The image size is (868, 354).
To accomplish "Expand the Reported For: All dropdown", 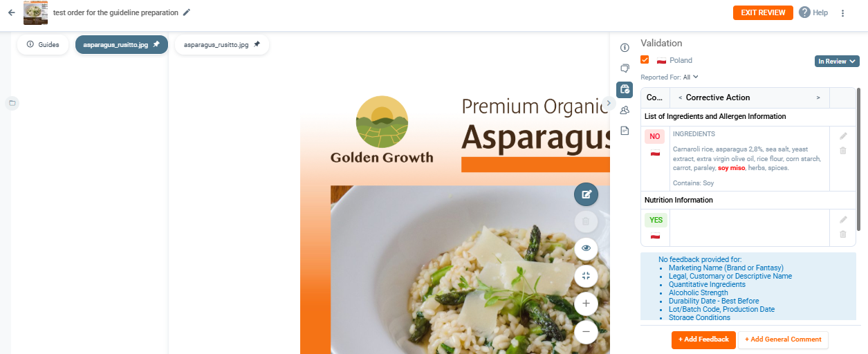I will click(x=670, y=77).
